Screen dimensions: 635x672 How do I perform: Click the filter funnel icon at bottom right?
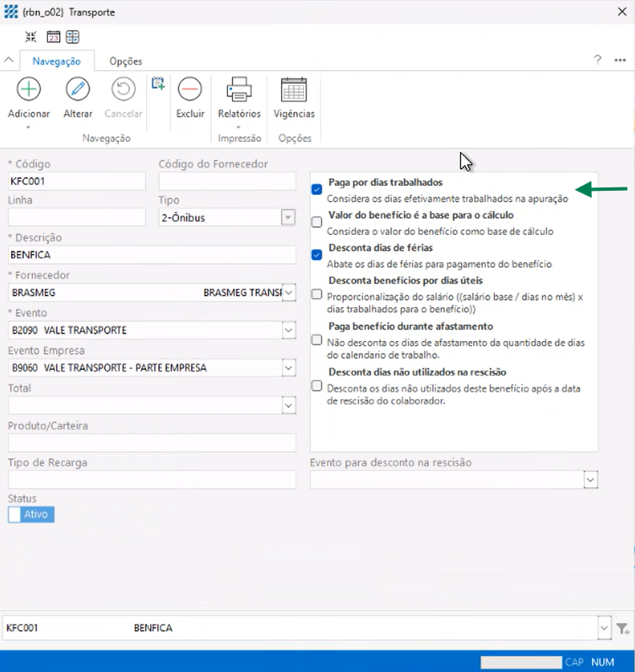pyautogui.click(x=622, y=629)
